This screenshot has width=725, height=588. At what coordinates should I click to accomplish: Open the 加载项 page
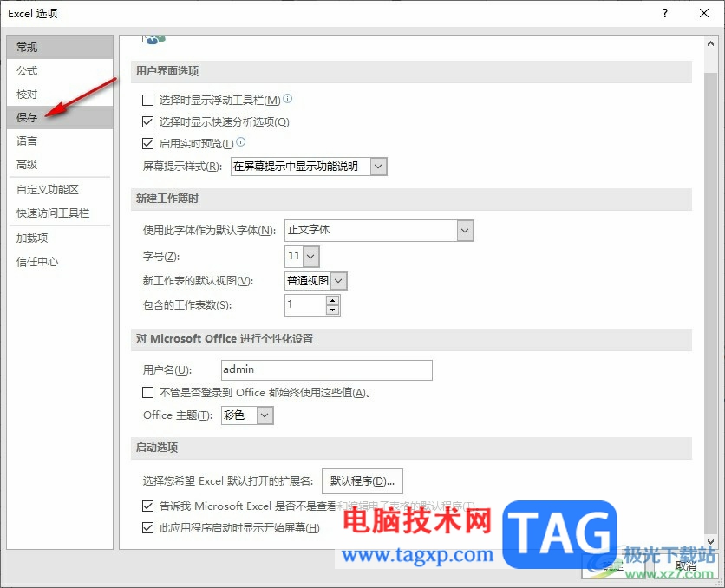[x=60, y=238]
